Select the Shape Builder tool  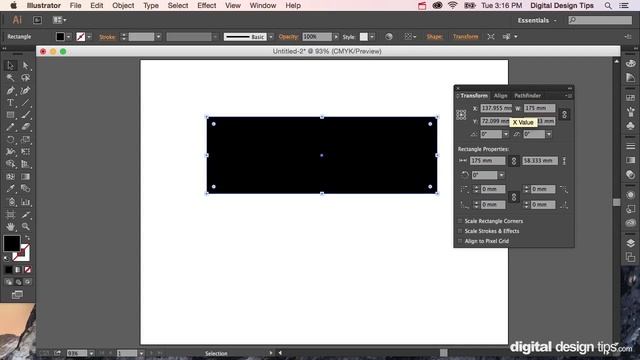(10, 164)
